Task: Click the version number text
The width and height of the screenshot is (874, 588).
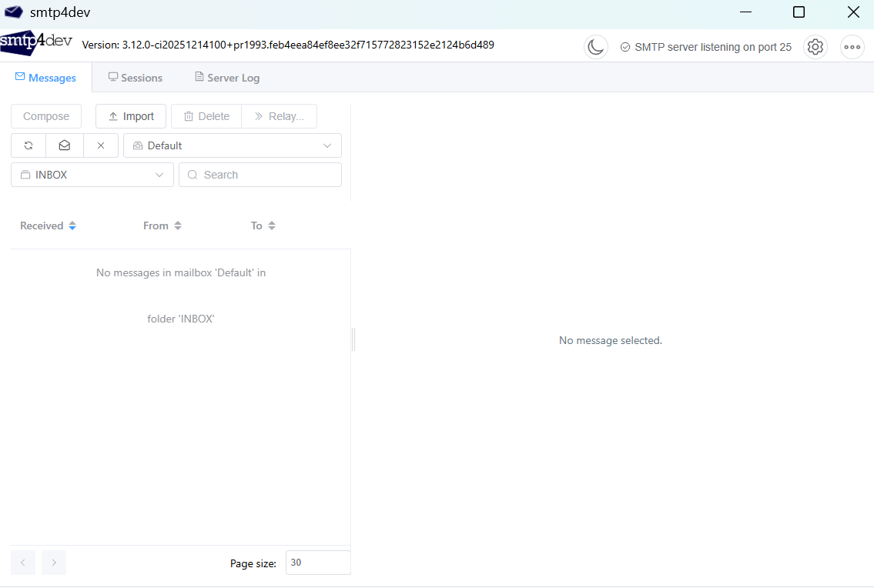Action: point(288,45)
